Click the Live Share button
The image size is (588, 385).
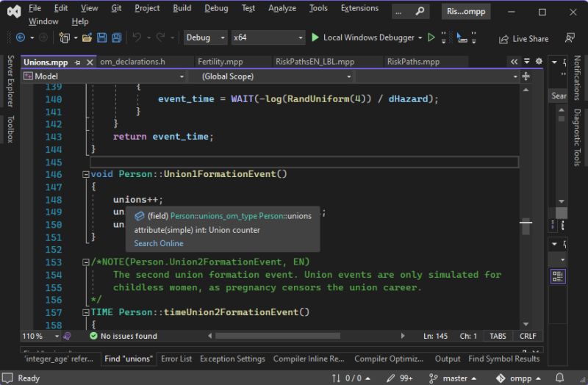pyautogui.click(x=524, y=39)
